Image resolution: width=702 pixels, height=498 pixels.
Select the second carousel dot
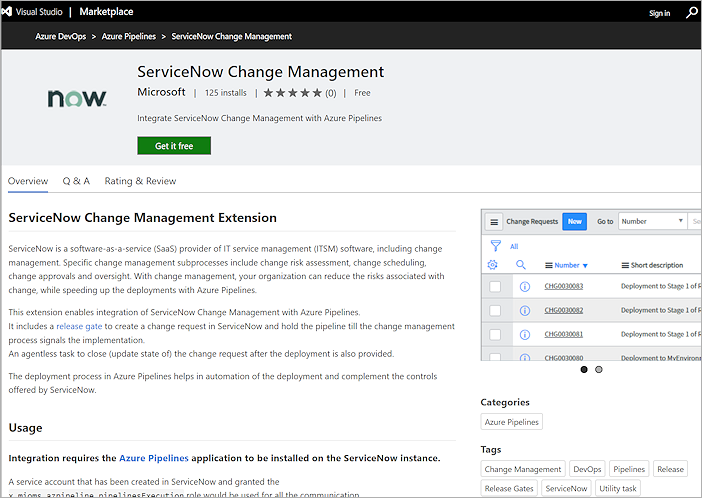[599, 369]
